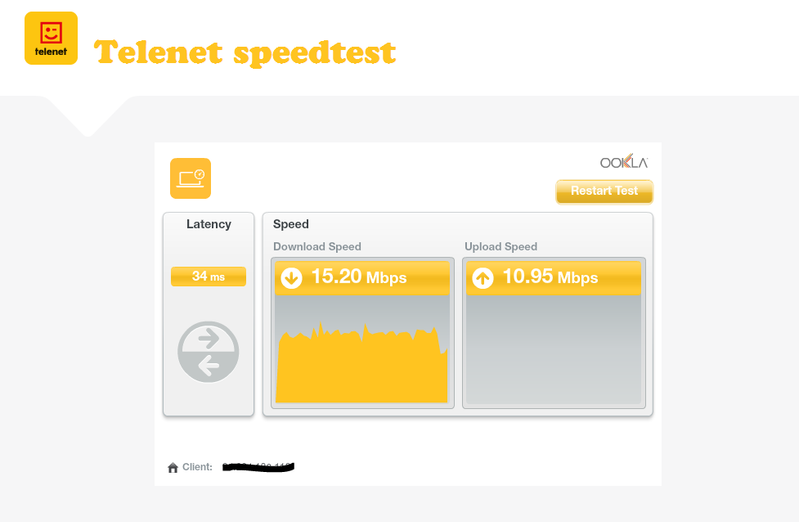Viewport: 799px width, 522px height.
Task: Click the home icon beside Client
Action: pos(173,467)
